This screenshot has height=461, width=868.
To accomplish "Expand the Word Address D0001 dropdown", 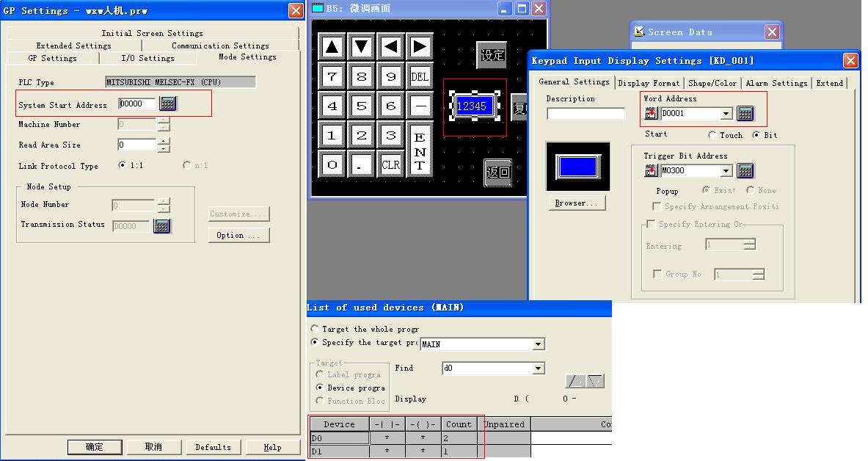I will click(x=726, y=114).
